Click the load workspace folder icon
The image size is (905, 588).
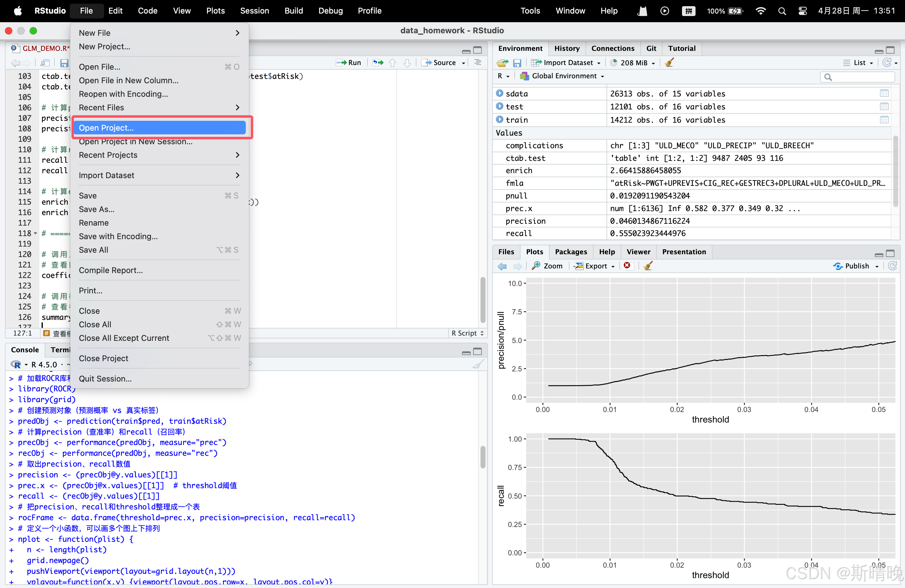click(502, 62)
